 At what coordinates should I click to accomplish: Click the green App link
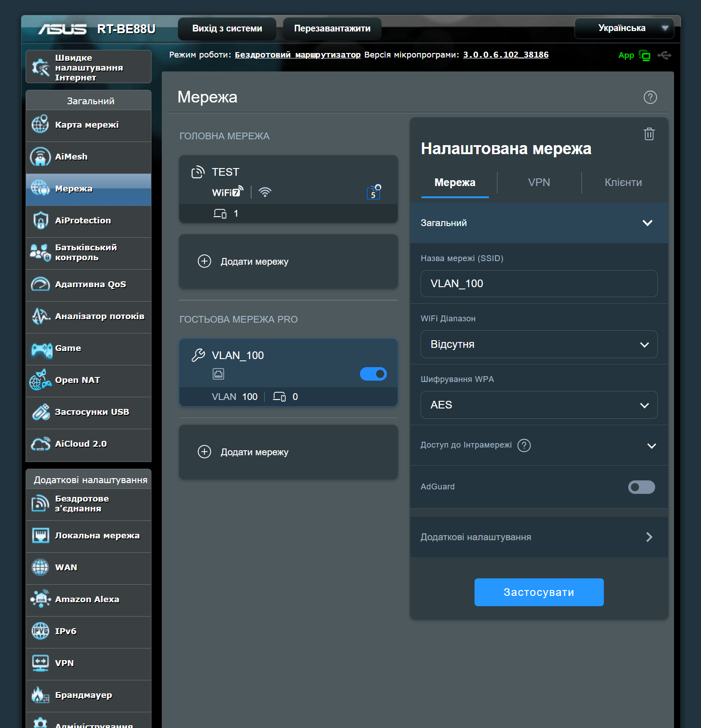pos(626,55)
